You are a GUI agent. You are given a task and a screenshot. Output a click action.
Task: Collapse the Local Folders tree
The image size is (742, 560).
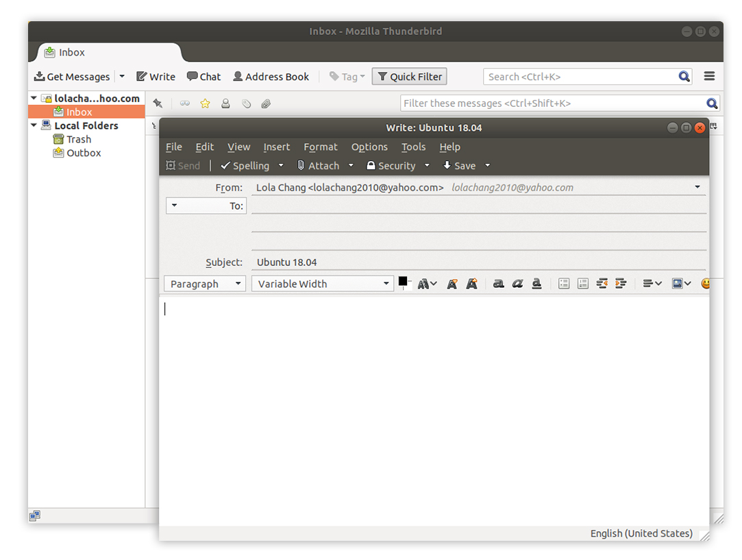(34, 125)
